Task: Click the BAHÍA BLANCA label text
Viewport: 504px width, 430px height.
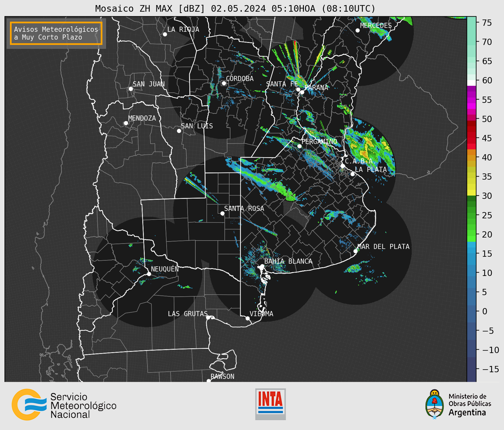Action: [288, 261]
